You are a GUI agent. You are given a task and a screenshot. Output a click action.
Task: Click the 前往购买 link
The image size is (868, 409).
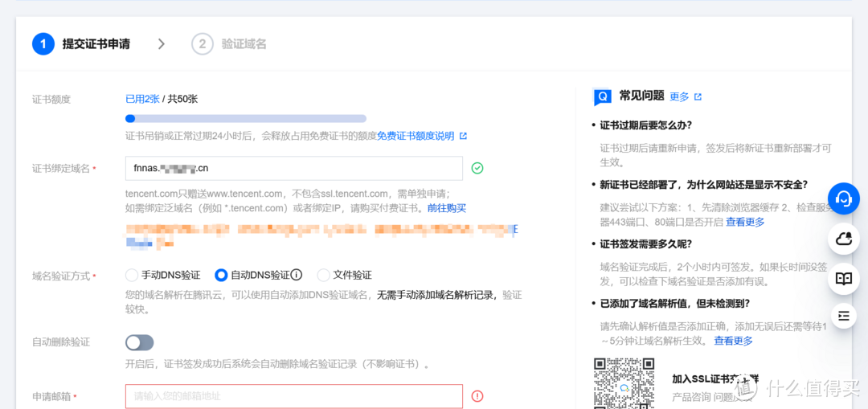[x=446, y=207]
